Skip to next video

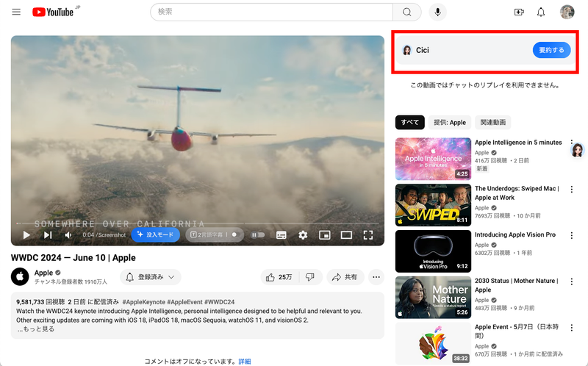[48, 235]
